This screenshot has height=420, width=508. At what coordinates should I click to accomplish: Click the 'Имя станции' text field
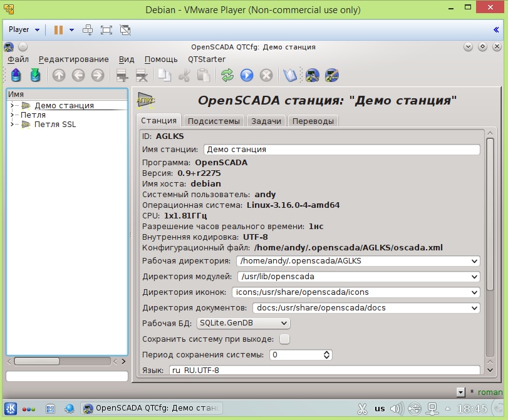click(341, 150)
